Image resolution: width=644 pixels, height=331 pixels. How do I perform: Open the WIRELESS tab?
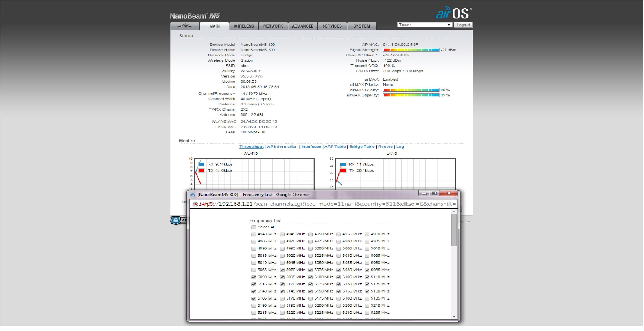pos(244,26)
